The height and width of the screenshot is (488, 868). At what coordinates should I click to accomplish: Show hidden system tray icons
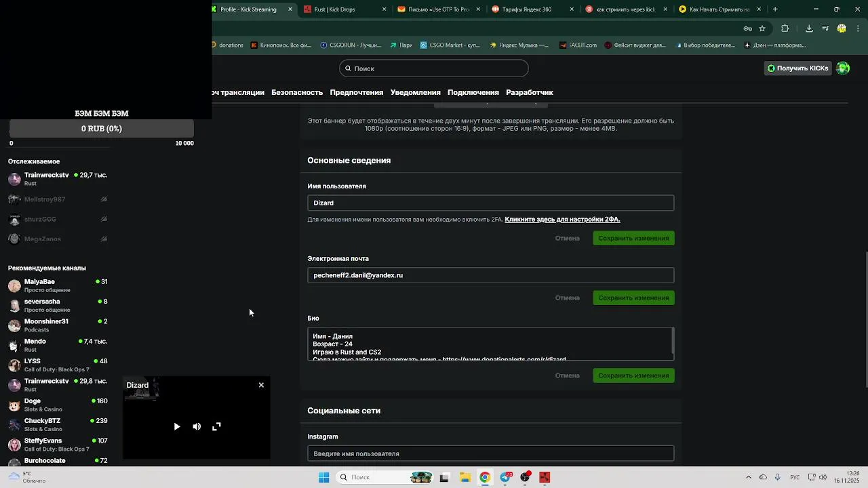(749, 477)
